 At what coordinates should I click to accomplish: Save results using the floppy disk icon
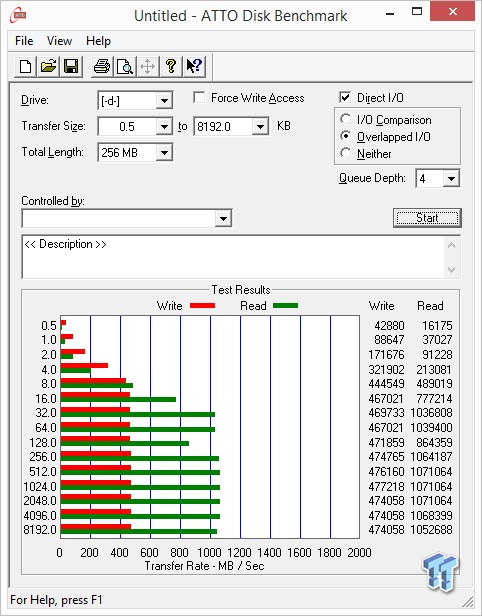point(71,66)
